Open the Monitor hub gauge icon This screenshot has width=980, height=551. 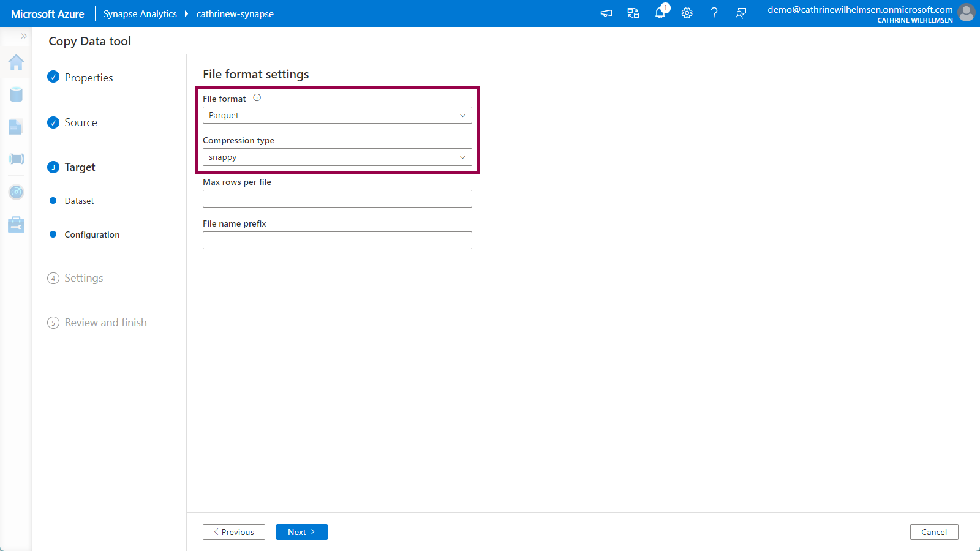point(17,192)
